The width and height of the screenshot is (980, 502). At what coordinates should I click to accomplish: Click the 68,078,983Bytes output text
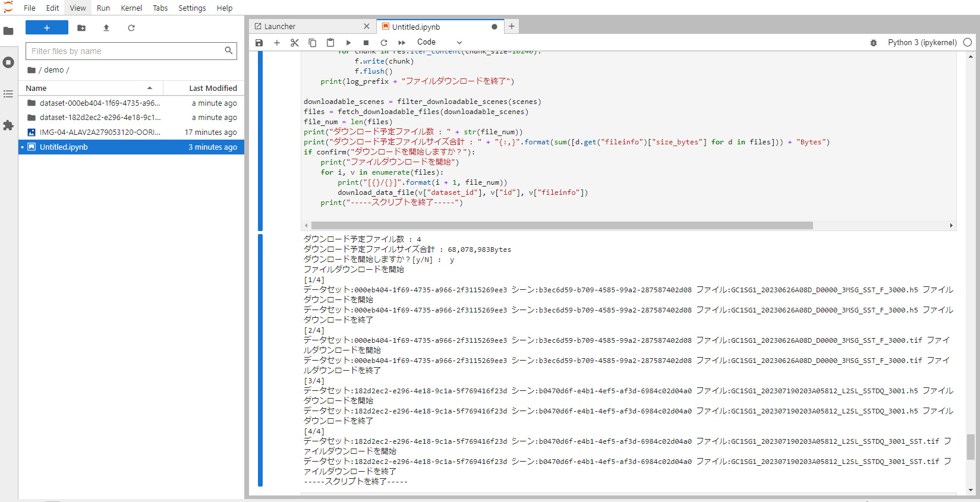480,250
